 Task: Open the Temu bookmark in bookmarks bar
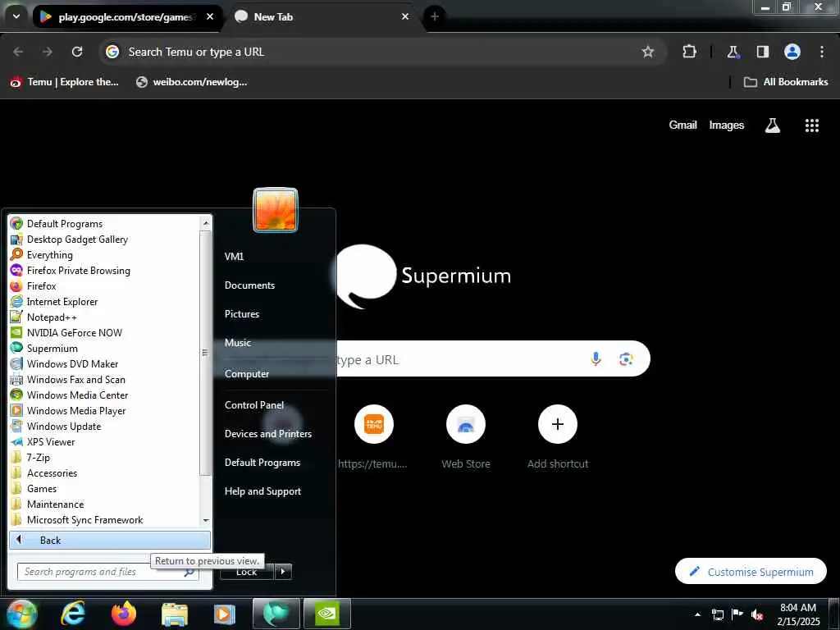pos(64,82)
